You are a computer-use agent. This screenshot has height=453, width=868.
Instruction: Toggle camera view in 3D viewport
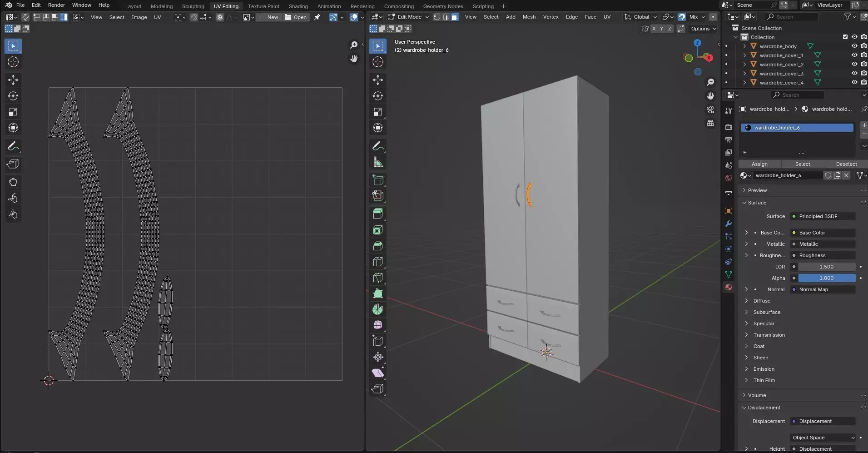click(710, 110)
